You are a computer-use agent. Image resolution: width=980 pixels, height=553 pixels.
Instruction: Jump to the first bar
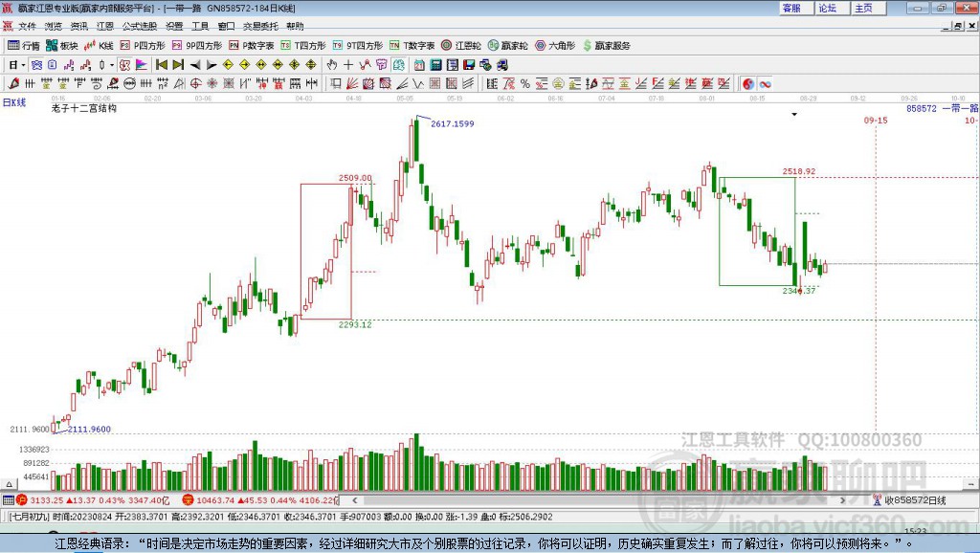point(161,64)
